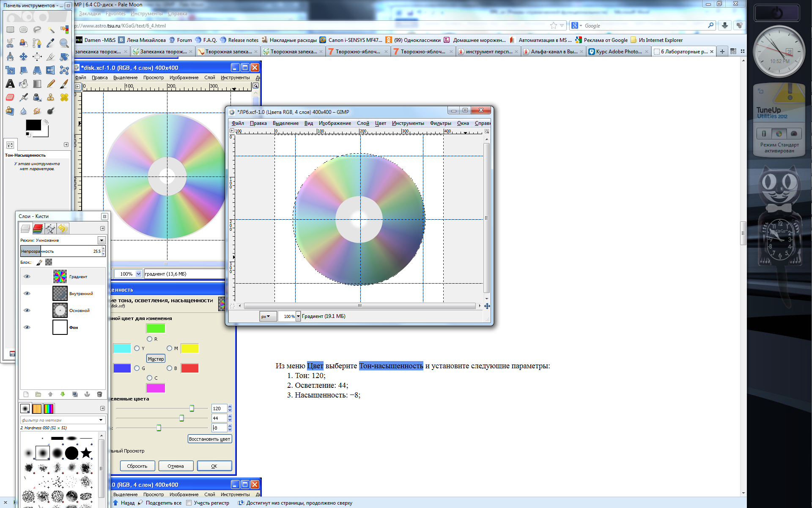Viewport: 812px width, 508px height.
Task: Select the Crop tool
Action: click(x=51, y=57)
